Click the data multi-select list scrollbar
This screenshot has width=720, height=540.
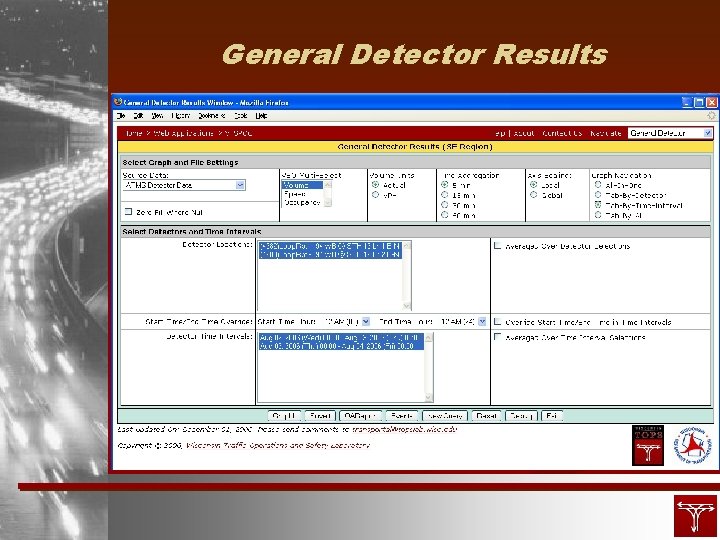[327, 194]
